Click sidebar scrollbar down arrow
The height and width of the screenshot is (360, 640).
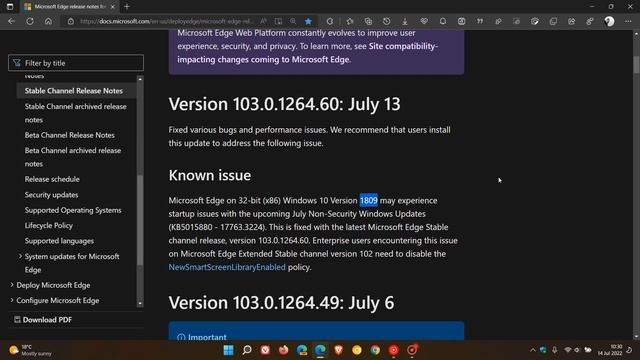coord(140,304)
